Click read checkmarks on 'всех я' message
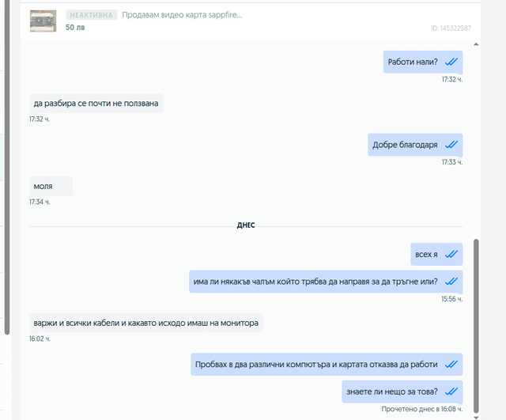The image size is (506, 420). pyautogui.click(x=451, y=254)
